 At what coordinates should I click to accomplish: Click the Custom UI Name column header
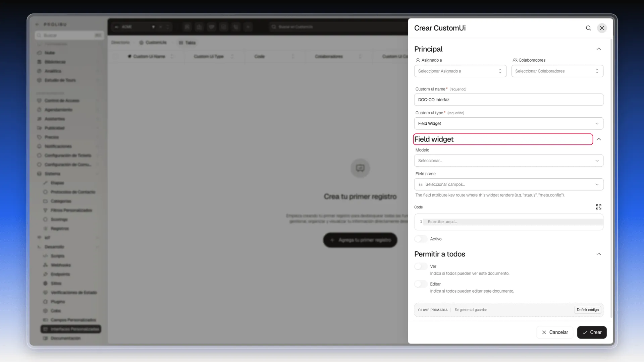tap(149, 56)
